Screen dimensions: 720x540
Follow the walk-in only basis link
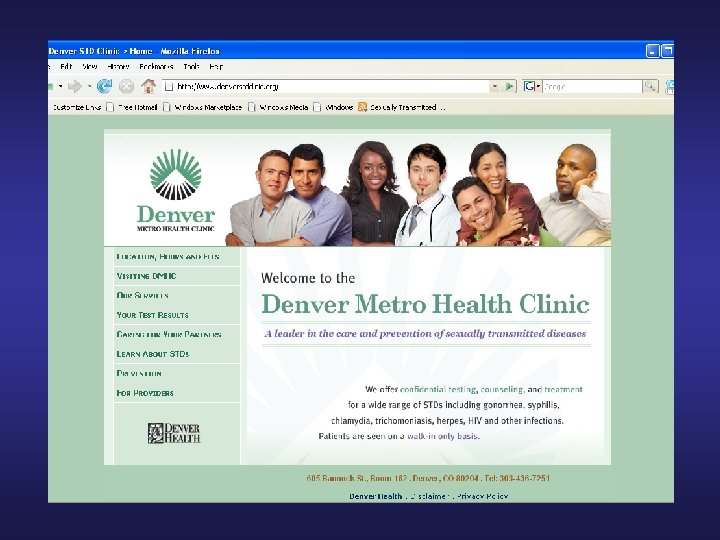443,436
